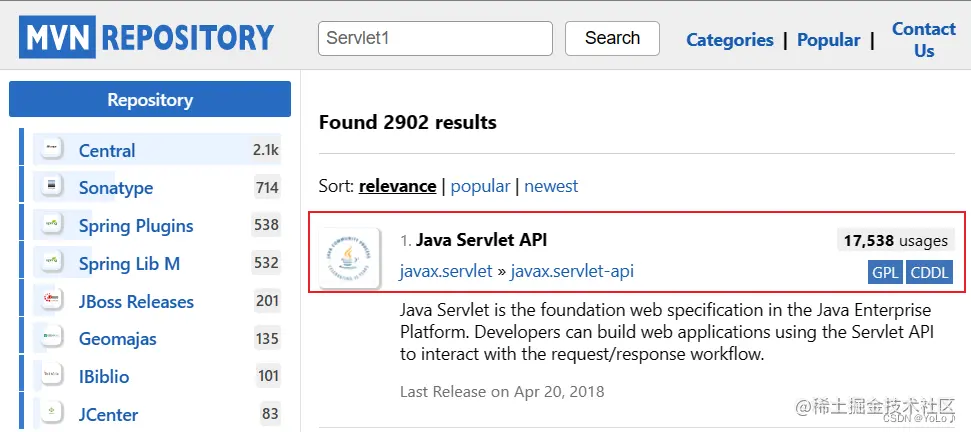971x432 pixels.
Task: Click the 135 count for Geomajas
Action: 268,339
